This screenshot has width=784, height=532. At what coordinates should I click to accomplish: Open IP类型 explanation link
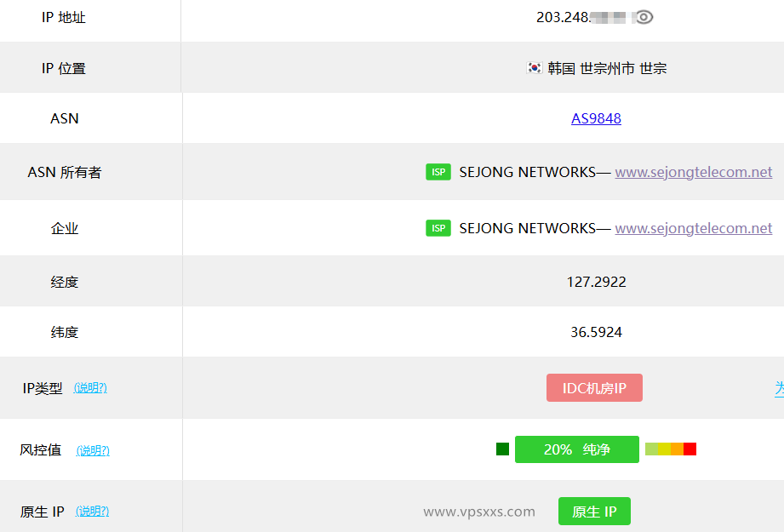click(x=90, y=387)
